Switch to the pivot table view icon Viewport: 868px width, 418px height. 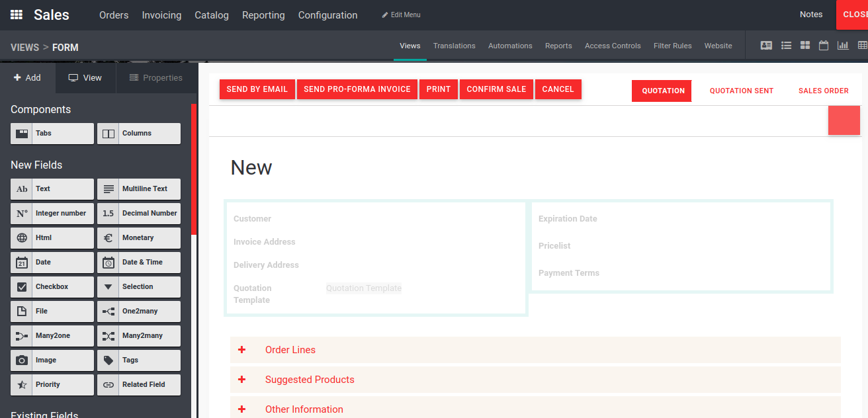862,46
